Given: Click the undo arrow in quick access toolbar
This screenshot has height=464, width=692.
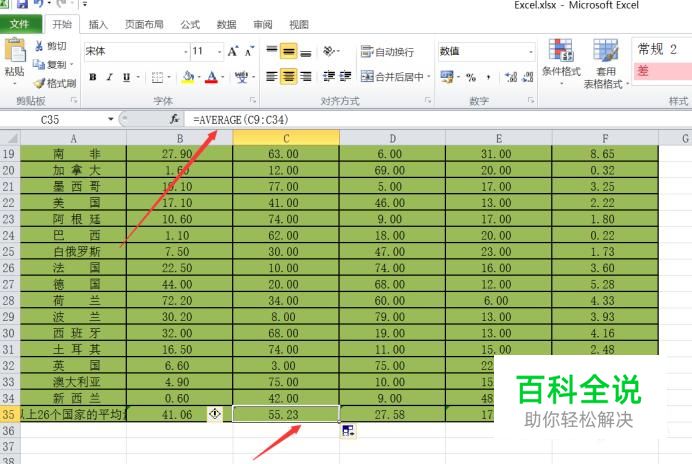Looking at the screenshot, I should tap(39, 4).
